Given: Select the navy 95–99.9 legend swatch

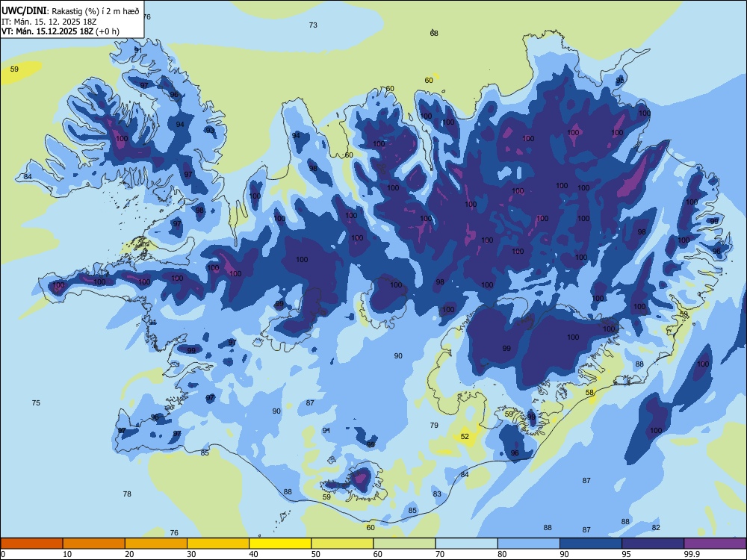Looking at the screenshot, I should pyautogui.click(x=653, y=544).
